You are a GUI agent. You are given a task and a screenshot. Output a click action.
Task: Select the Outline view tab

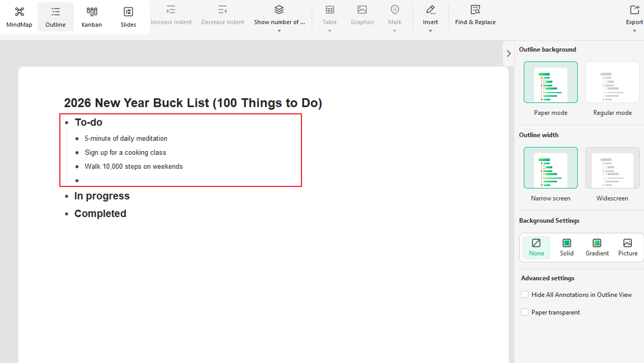pyautogui.click(x=55, y=17)
